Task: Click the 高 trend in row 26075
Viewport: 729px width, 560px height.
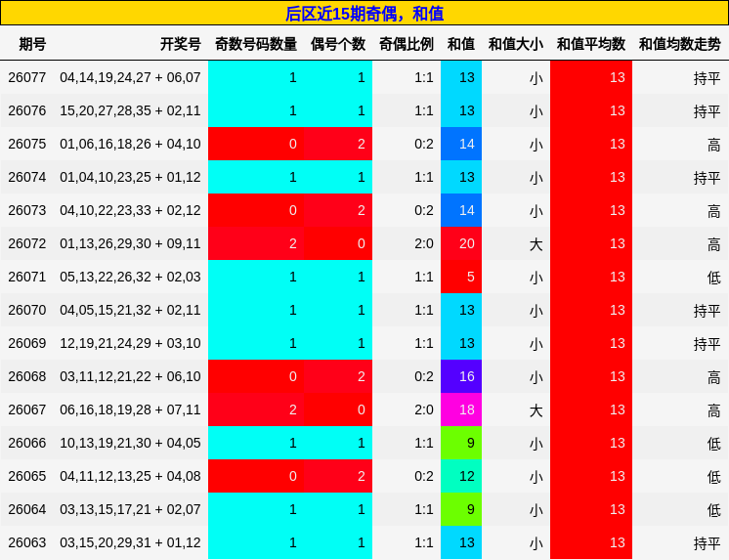Action: [713, 145]
